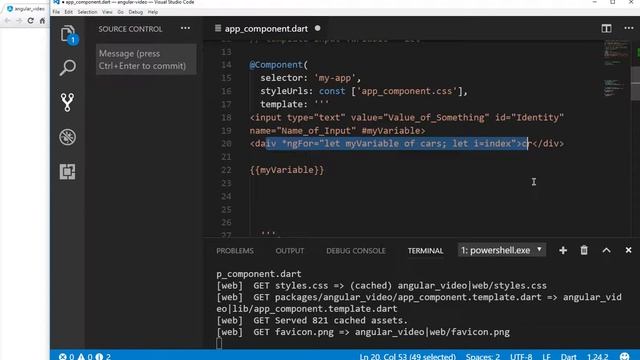Viewport: 640px width, 360px height.
Task: Click the selected ngFor text on line 20
Action: click(x=397, y=144)
